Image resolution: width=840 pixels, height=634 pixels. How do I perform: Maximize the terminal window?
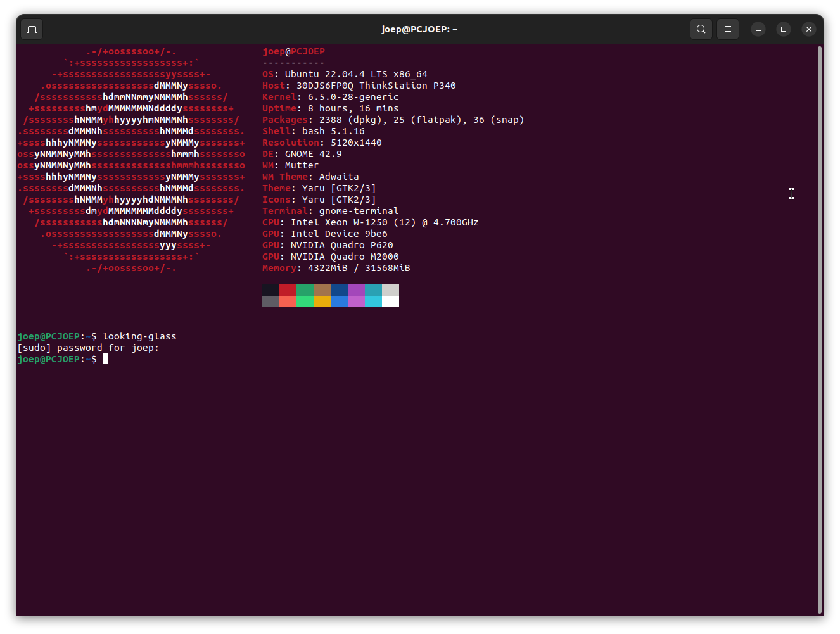click(784, 29)
